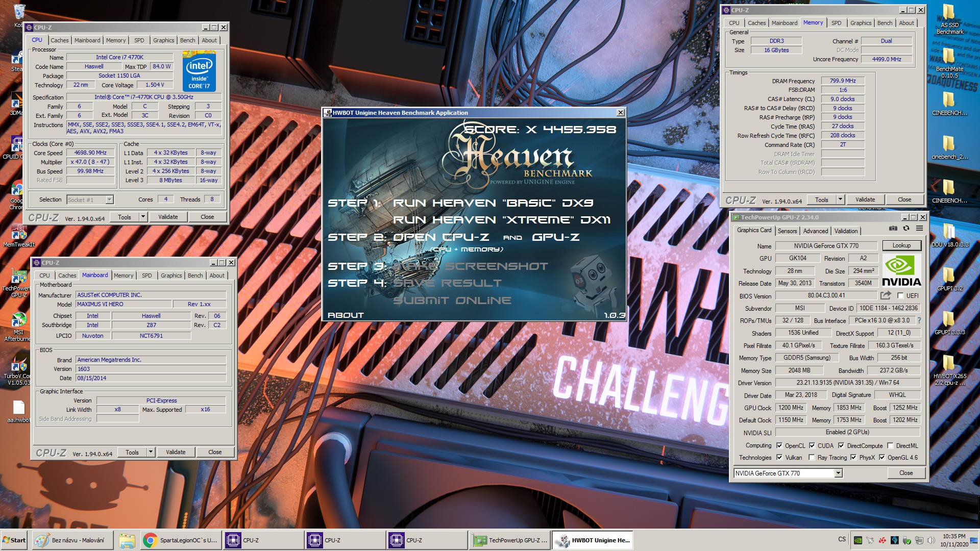Screen dimensions: 980x551
Task: Click About in Heaven Benchmark window
Action: coord(346,315)
